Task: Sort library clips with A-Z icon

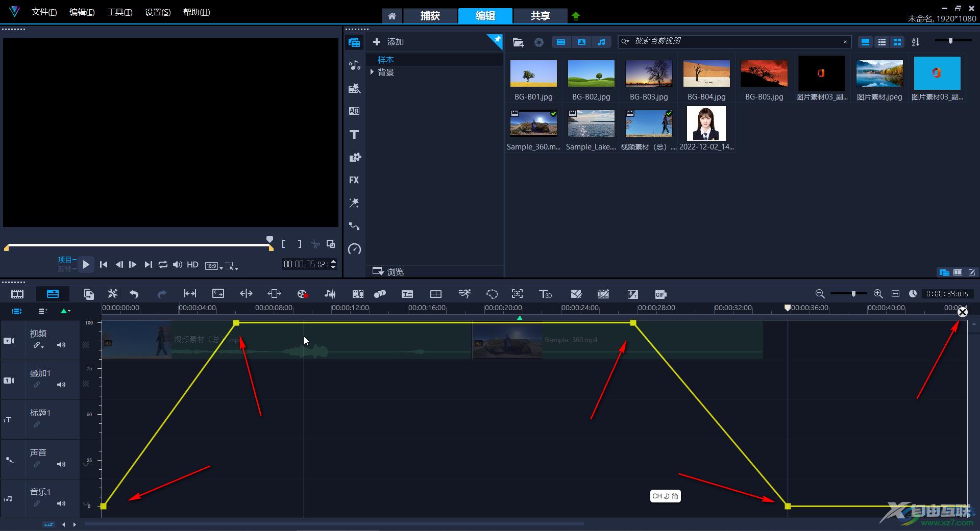Action: point(916,42)
